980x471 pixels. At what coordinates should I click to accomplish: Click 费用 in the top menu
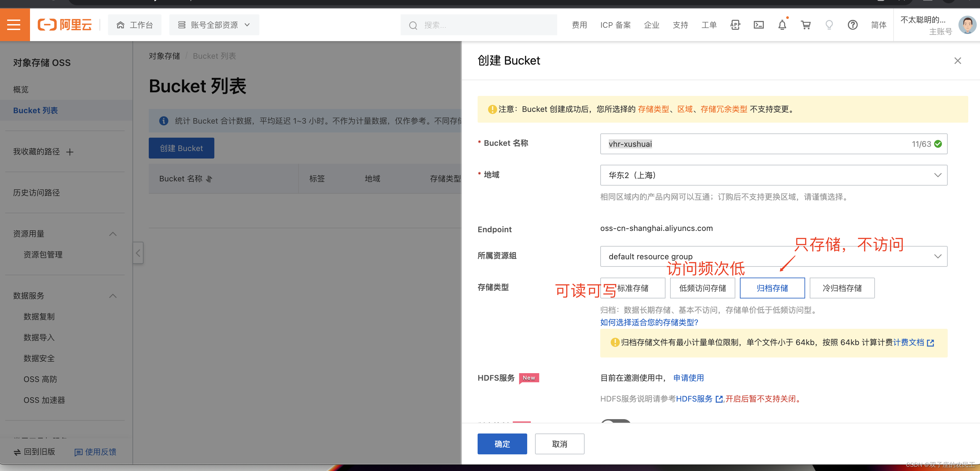[579, 24]
